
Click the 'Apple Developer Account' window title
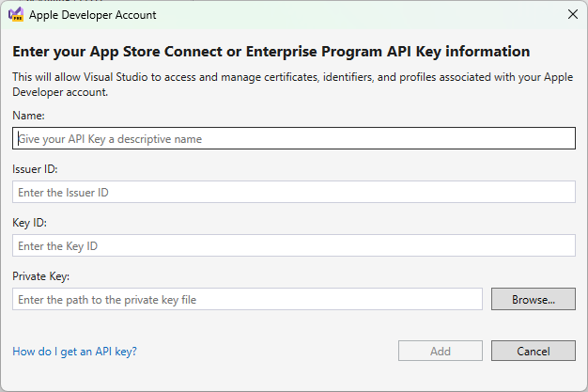coord(93,15)
